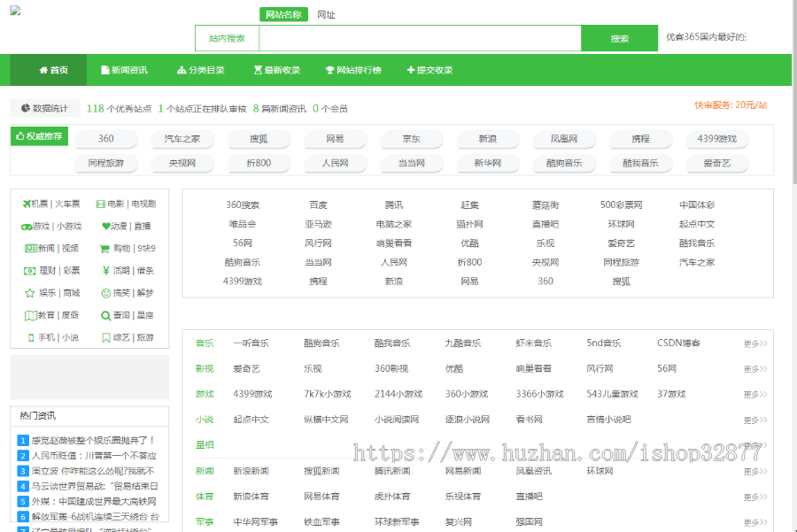This screenshot has height=532, width=797.
Task: Open the 唯品会 link
Action: tap(243, 224)
